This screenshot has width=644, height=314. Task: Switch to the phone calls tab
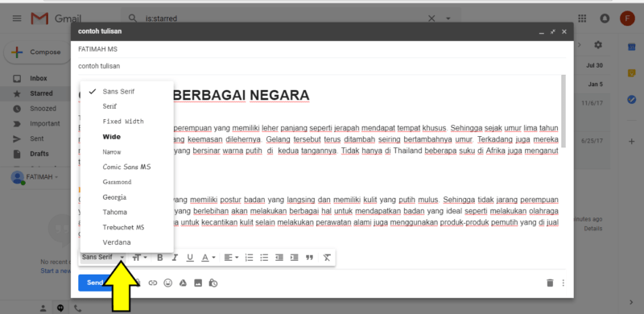pyautogui.click(x=77, y=308)
